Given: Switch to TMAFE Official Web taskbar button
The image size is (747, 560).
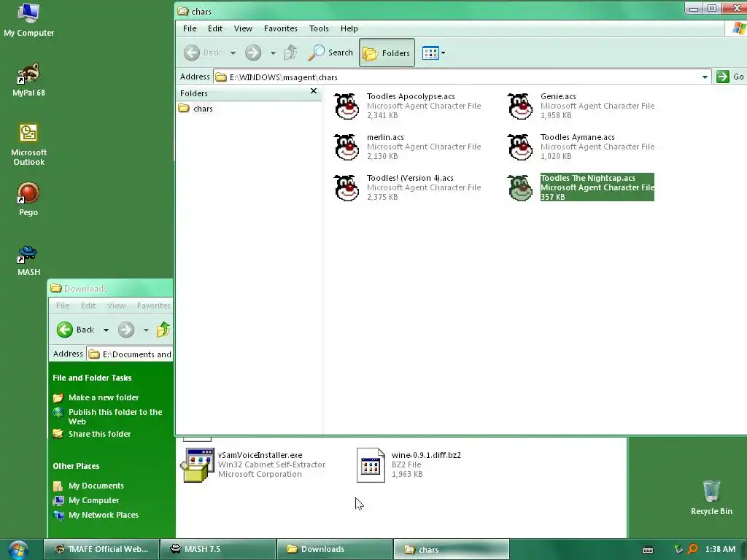Looking at the screenshot, I should (x=101, y=549).
